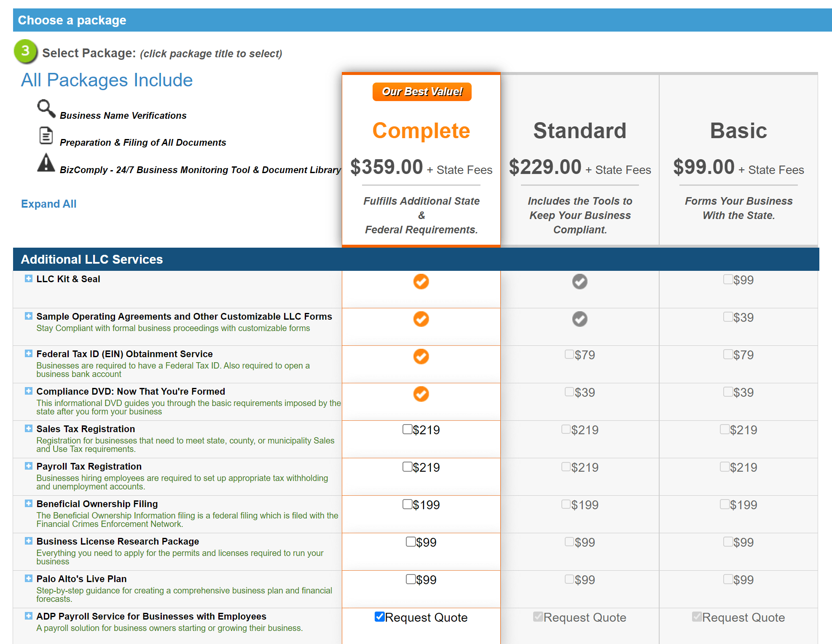
Task: Click the $99.00 Basic package price
Action: tap(704, 167)
